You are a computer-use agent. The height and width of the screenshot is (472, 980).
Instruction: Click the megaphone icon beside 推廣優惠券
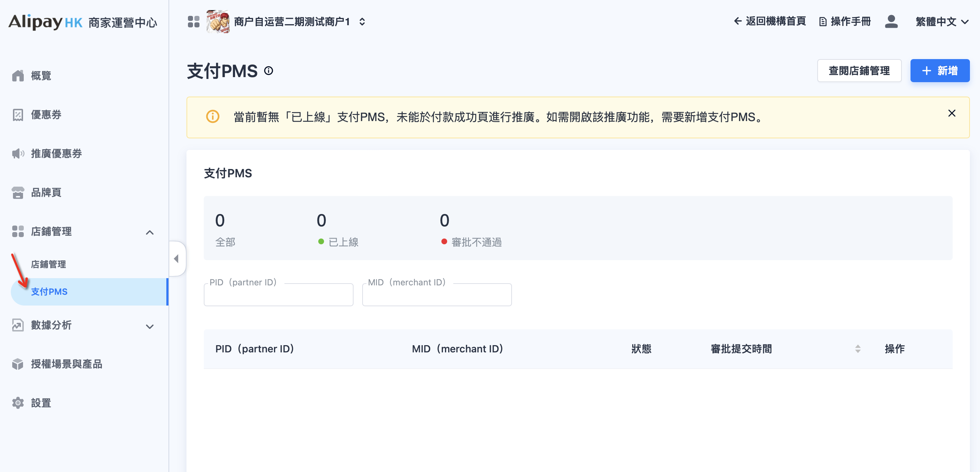point(18,153)
